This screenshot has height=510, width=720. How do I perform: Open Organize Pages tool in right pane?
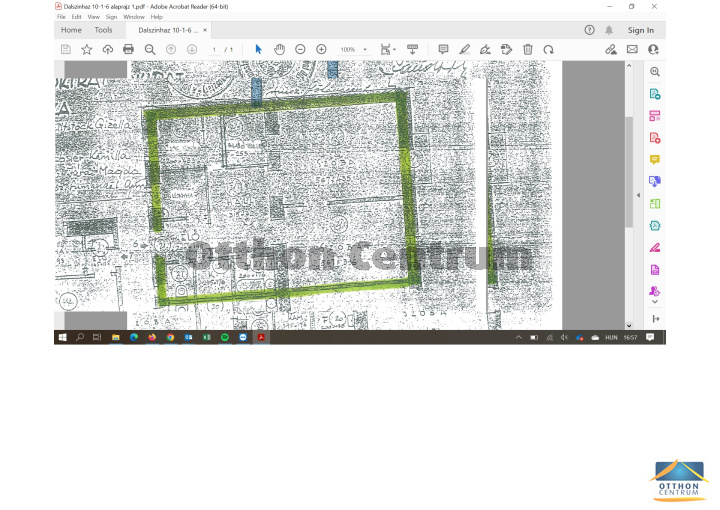coord(655,203)
